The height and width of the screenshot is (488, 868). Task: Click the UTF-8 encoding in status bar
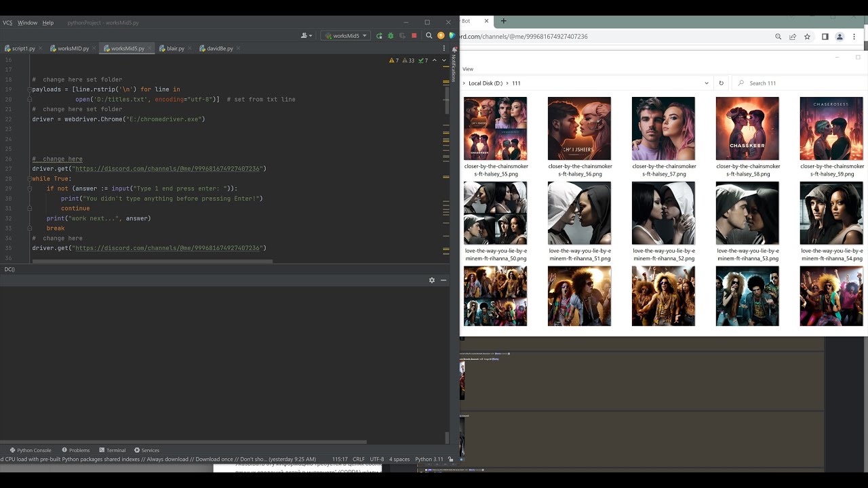(378, 460)
